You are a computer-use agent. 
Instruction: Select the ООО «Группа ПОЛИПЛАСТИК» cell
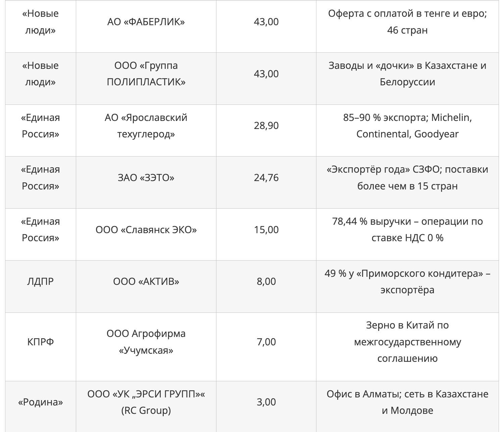[x=146, y=74]
